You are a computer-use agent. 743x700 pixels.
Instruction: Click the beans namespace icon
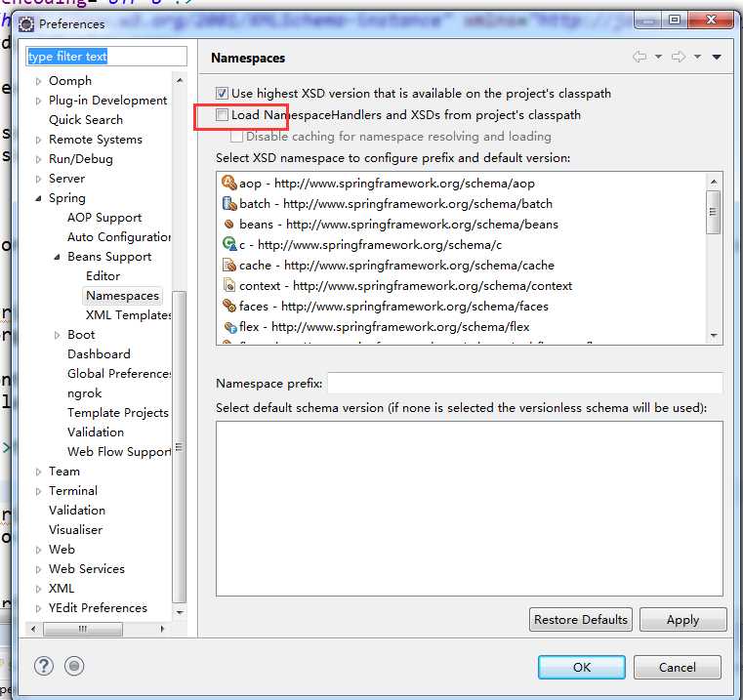coord(229,224)
